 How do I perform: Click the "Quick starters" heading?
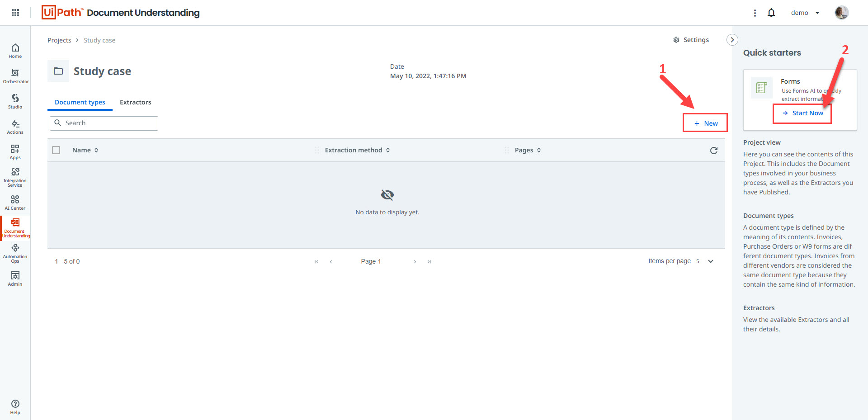point(772,52)
